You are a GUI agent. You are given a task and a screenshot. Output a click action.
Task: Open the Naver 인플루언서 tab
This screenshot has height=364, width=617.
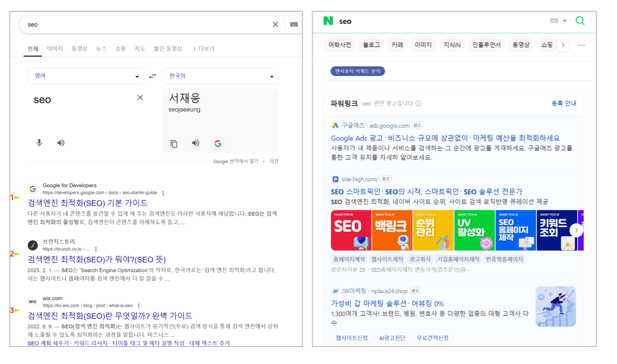486,45
